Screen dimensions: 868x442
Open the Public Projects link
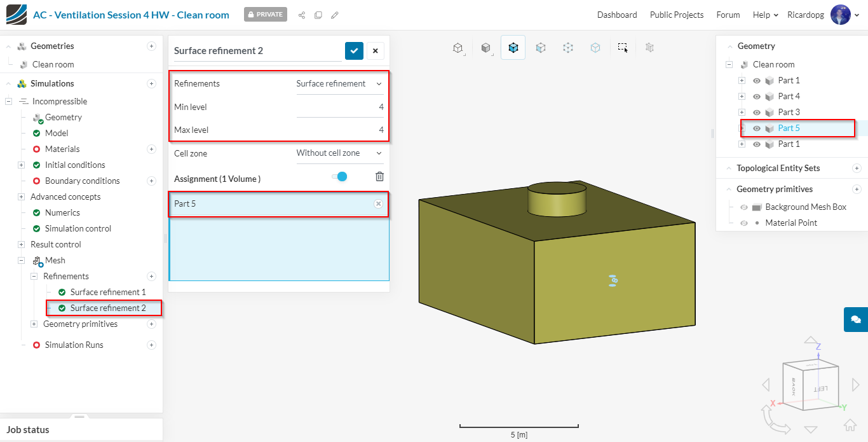pyautogui.click(x=676, y=15)
